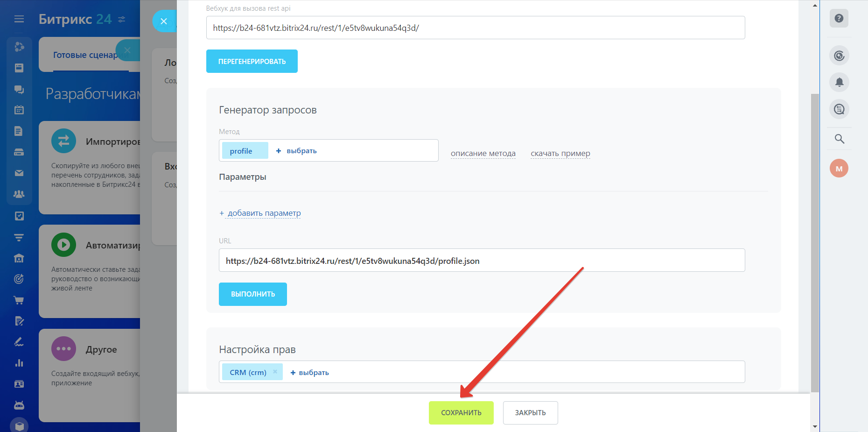Open the calendar icon in the sidebar
This screenshot has width=868, height=432.
click(19, 110)
